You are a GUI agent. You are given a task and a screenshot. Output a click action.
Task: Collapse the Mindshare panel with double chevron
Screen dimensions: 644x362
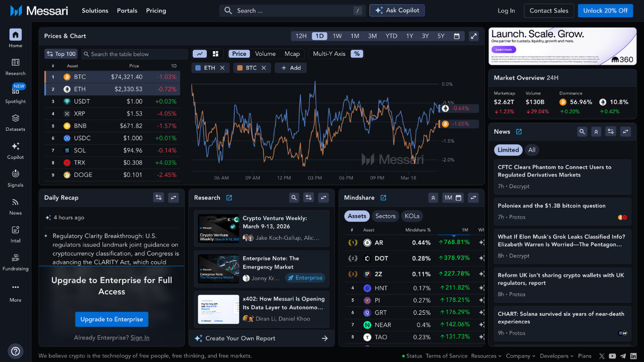point(433,198)
